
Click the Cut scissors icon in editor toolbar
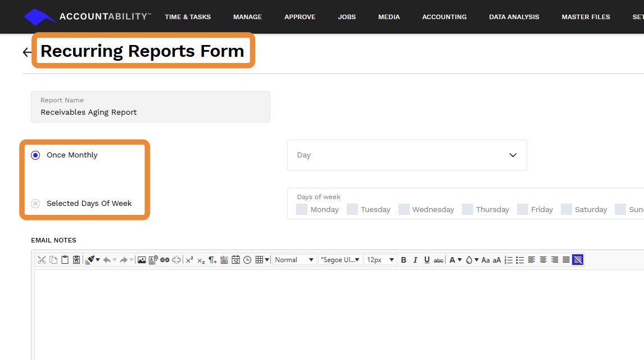42,260
